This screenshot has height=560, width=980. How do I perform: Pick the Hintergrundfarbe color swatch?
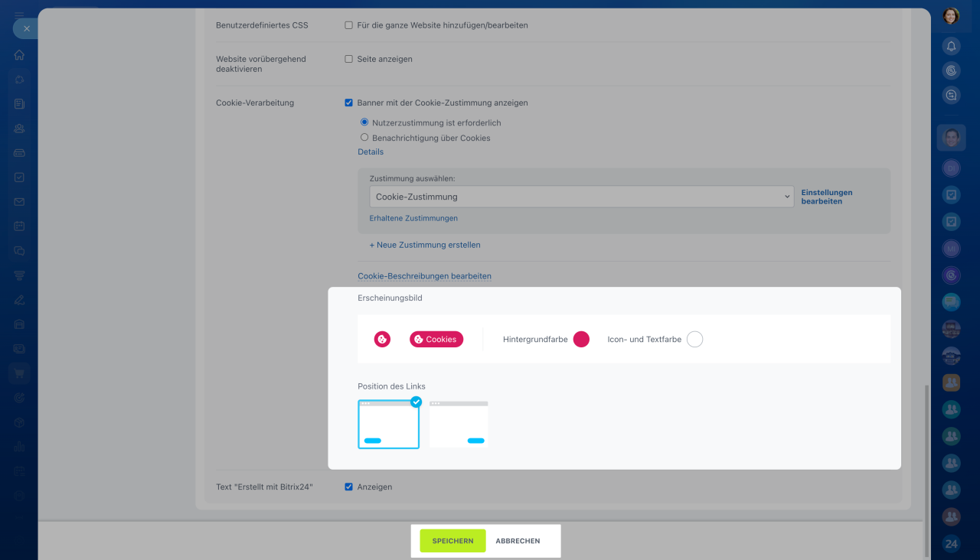pos(581,339)
